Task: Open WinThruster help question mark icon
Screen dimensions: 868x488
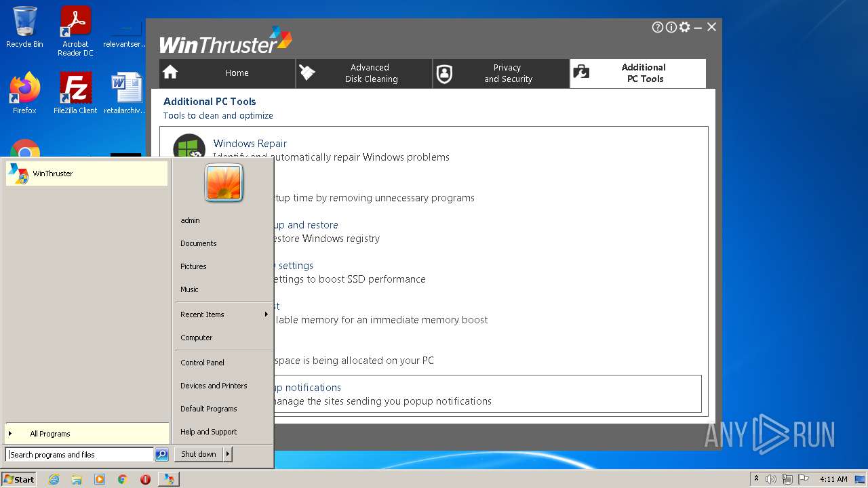Action: click(x=657, y=27)
